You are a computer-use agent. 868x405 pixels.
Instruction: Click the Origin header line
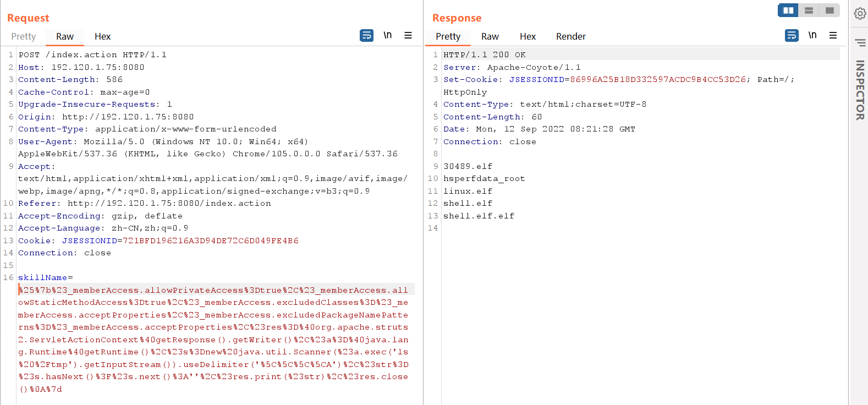pos(106,117)
